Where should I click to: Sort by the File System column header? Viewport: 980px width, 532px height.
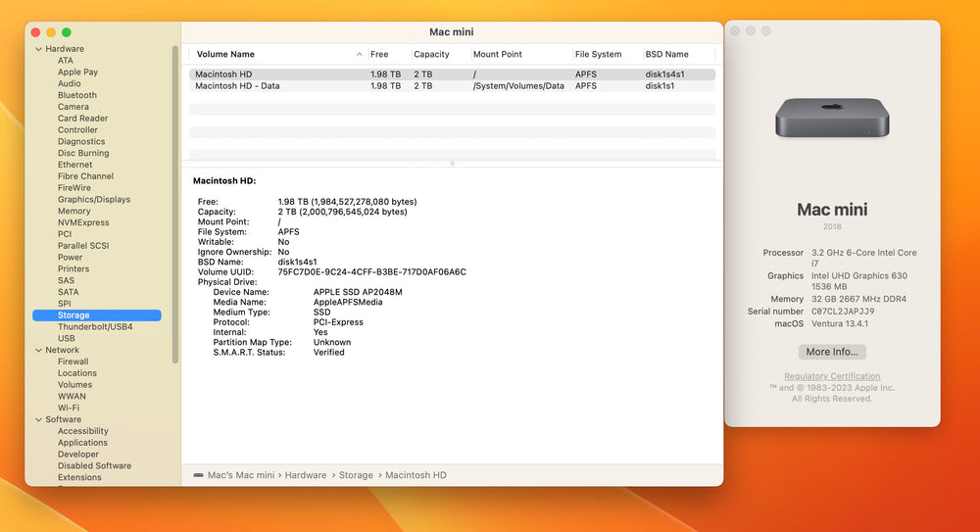598,55
